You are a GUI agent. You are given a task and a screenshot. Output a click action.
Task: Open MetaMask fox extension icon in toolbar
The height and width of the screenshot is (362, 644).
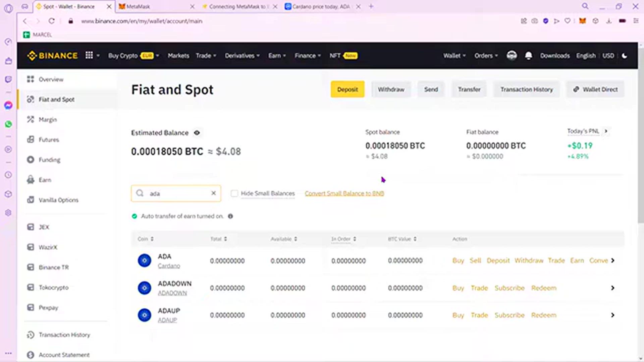[583, 21]
